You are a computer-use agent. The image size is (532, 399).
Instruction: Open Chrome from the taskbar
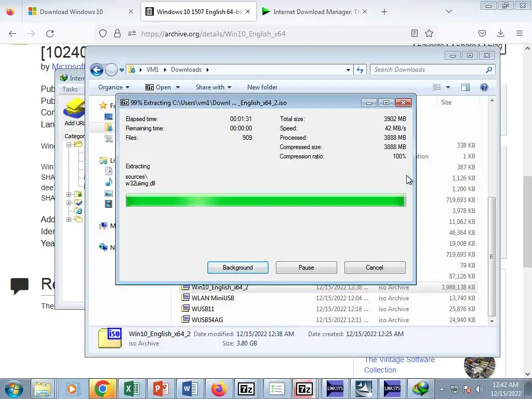[103, 389]
